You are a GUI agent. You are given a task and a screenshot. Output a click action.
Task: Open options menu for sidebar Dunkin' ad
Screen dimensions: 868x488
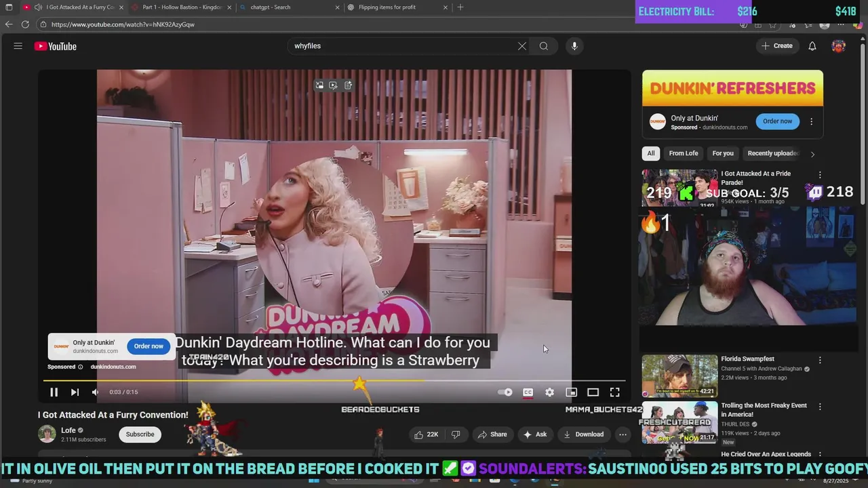811,122
